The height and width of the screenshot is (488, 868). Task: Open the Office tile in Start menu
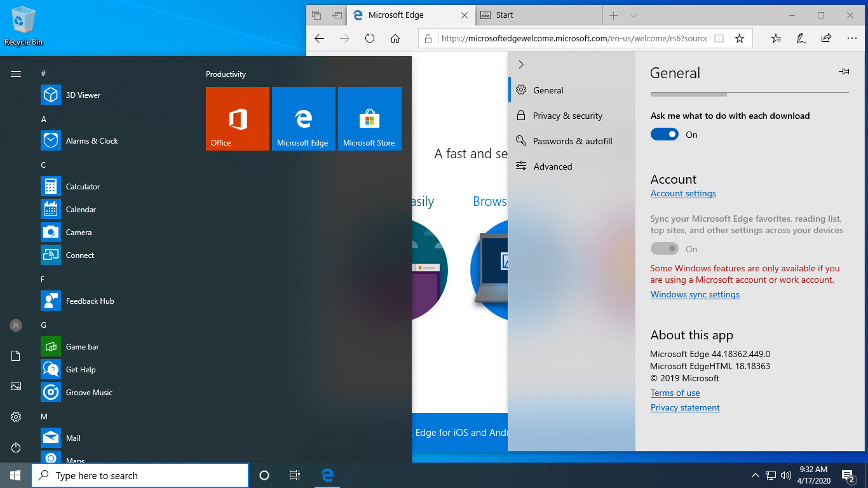click(x=238, y=119)
